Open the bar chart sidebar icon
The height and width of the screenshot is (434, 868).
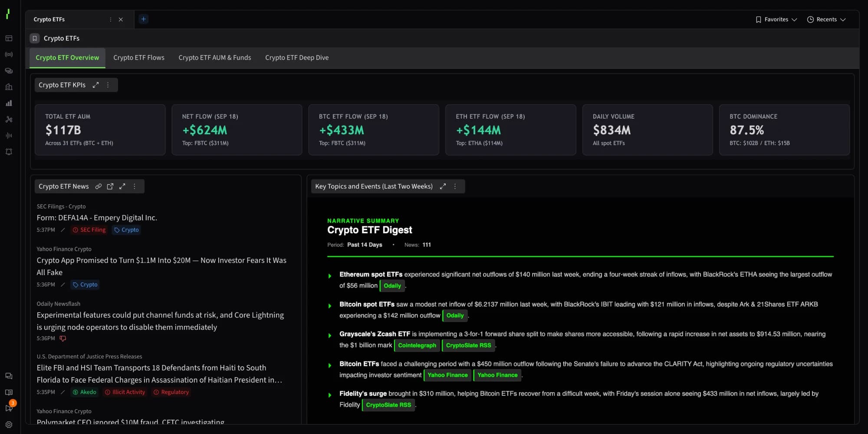pyautogui.click(x=9, y=103)
